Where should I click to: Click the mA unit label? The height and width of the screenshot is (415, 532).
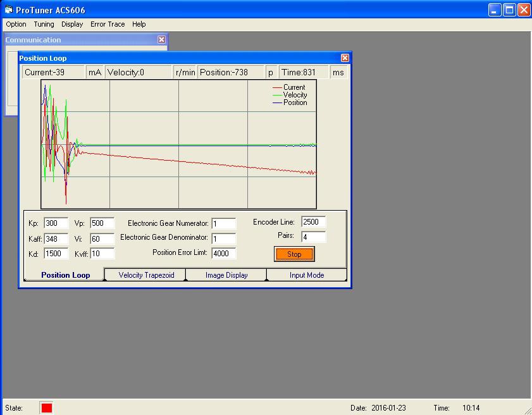click(x=95, y=72)
